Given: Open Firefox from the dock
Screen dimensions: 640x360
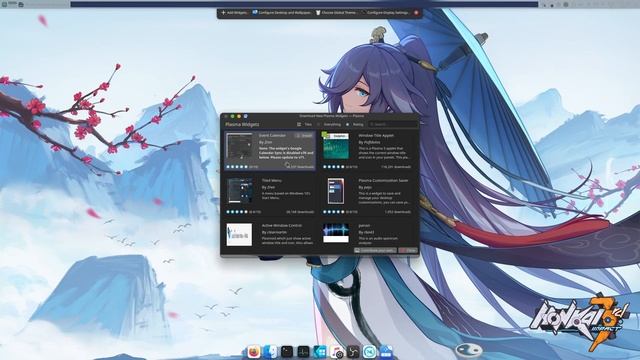Looking at the screenshot, I should coord(253,351).
